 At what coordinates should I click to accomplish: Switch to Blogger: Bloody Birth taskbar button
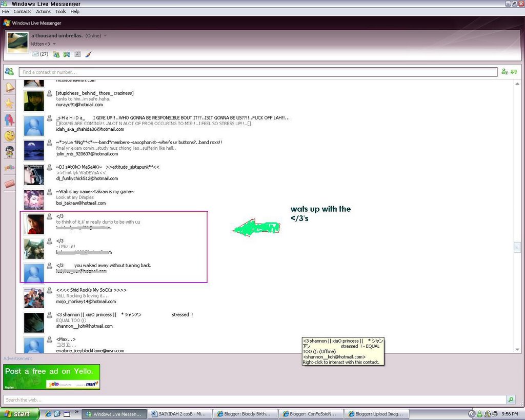pos(245,414)
